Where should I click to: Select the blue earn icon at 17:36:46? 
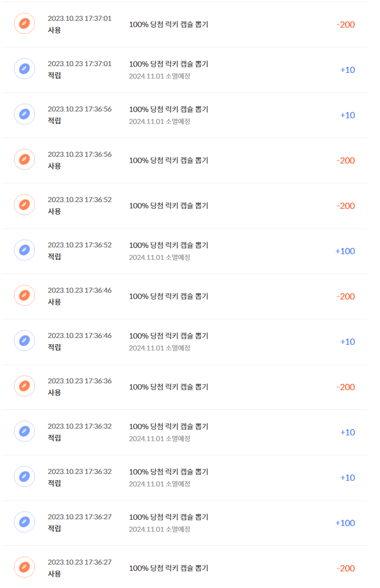pos(24,341)
